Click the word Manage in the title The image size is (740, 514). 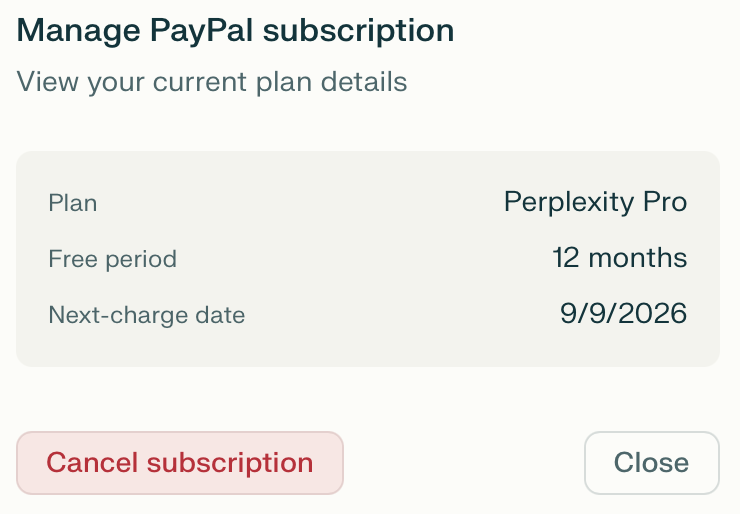(x=79, y=31)
